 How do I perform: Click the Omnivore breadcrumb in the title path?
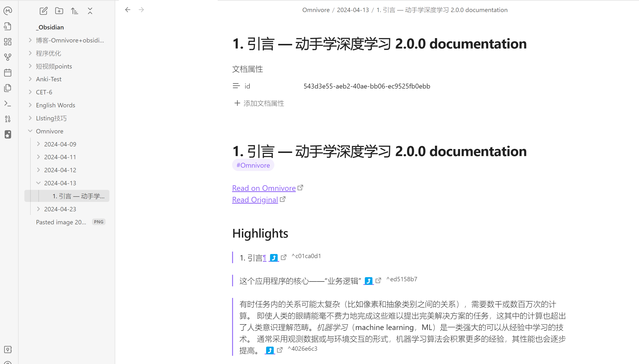click(x=316, y=10)
